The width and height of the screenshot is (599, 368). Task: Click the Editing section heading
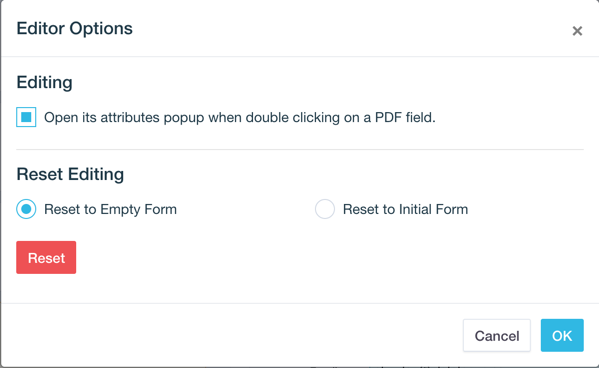[x=44, y=83]
